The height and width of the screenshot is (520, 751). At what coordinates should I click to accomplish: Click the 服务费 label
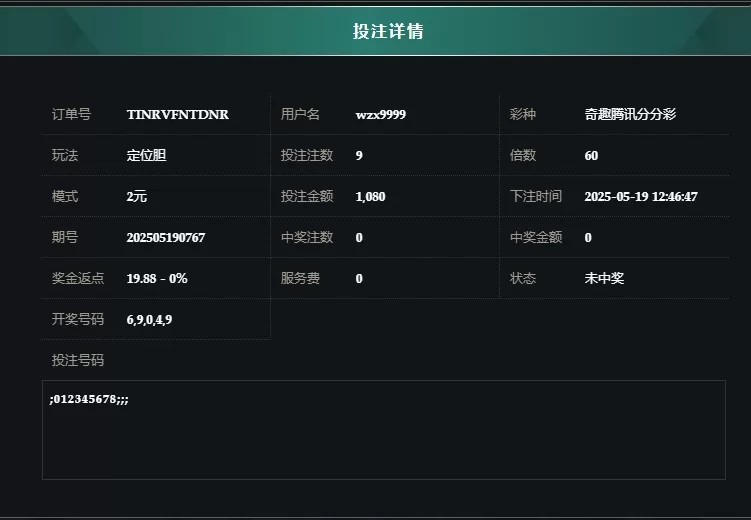coord(300,278)
